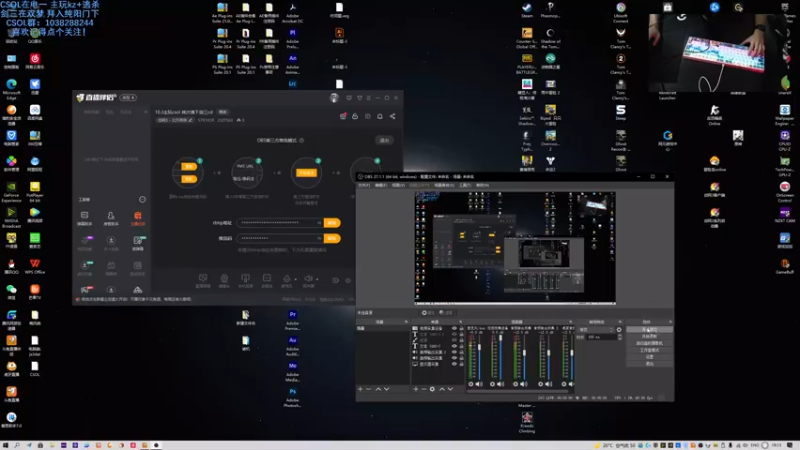Toggle eye of the fifth OBS source row
Viewport: 800px width, 450px height.
pyautogui.click(x=454, y=352)
